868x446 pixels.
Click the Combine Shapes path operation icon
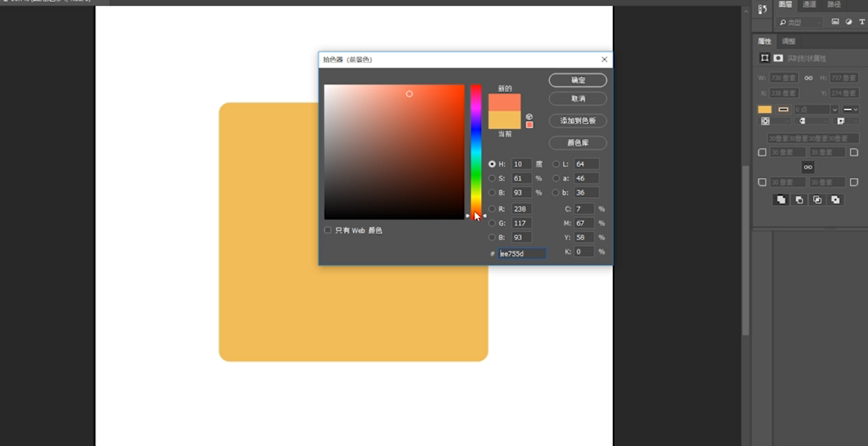[781, 200]
